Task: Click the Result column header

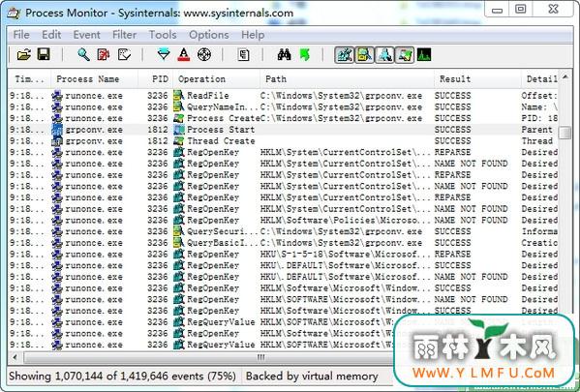Action: click(x=477, y=78)
